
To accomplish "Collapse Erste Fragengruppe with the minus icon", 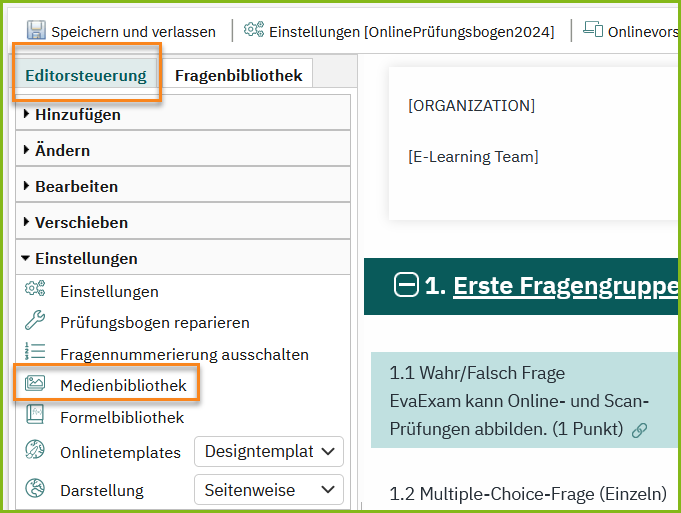I will click(406, 285).
